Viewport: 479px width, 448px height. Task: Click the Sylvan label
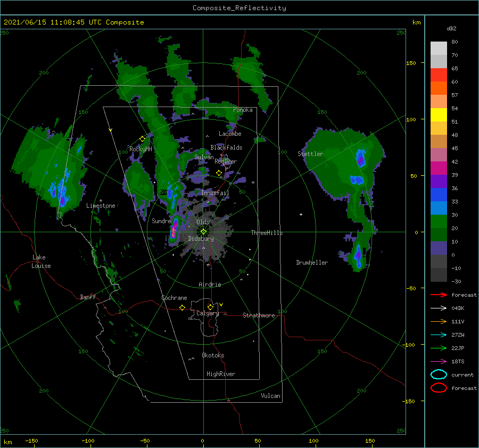coord(204,157)
